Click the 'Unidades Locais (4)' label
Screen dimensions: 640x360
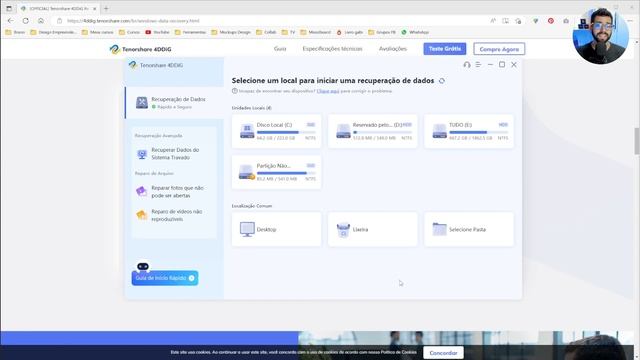coord(251,108)
